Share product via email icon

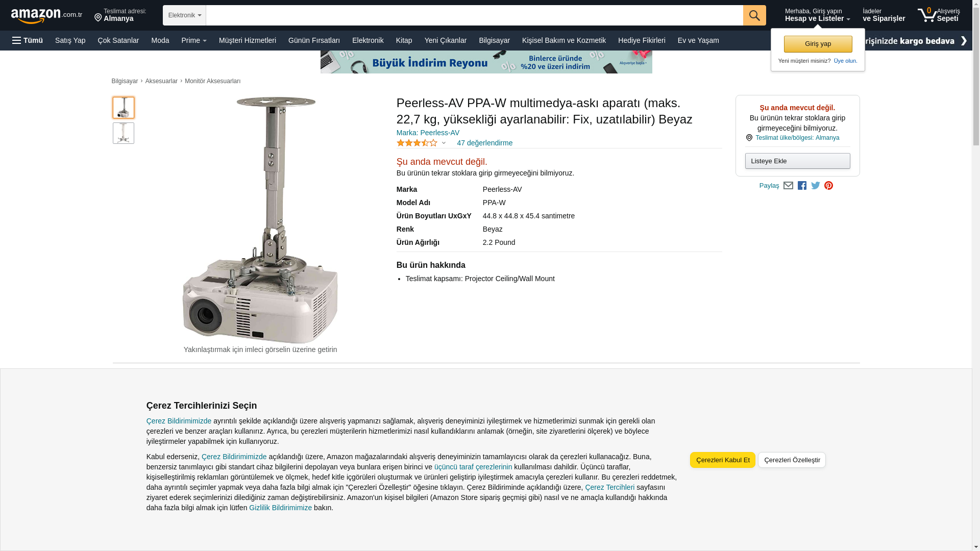click(x=788, y=186)
